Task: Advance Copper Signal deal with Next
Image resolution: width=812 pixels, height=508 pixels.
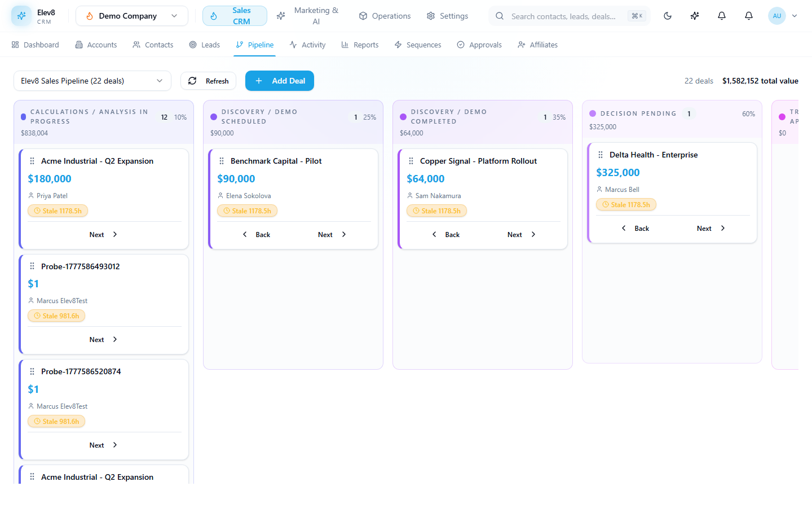Action: coord(522,234)
